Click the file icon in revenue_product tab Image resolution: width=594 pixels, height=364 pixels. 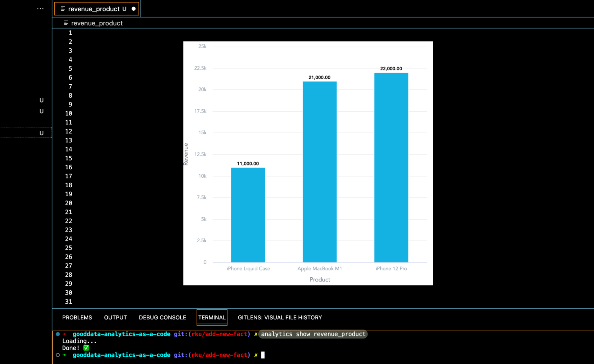tap(63, 9)
